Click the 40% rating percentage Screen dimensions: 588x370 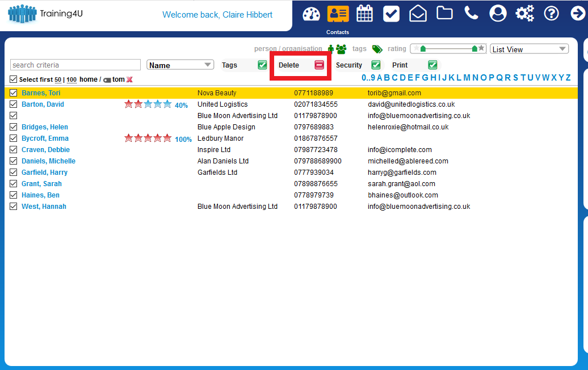[x=181, y=106]
